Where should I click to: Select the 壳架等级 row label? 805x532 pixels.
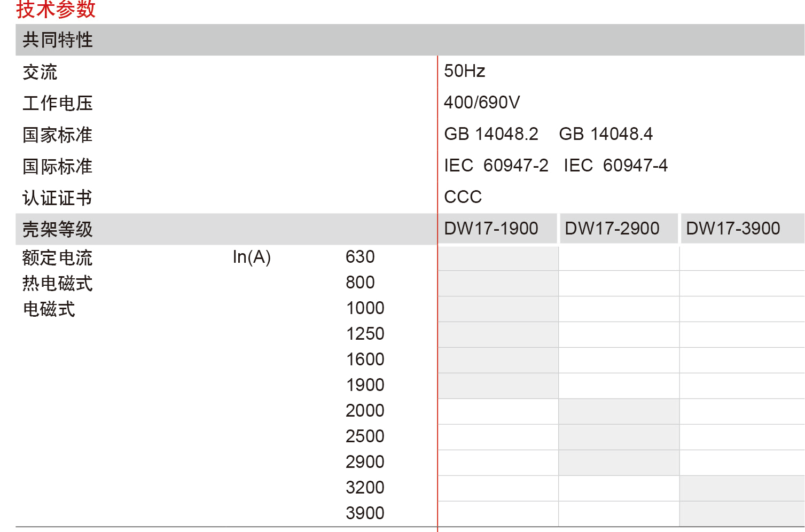click(x=58, y=230)
